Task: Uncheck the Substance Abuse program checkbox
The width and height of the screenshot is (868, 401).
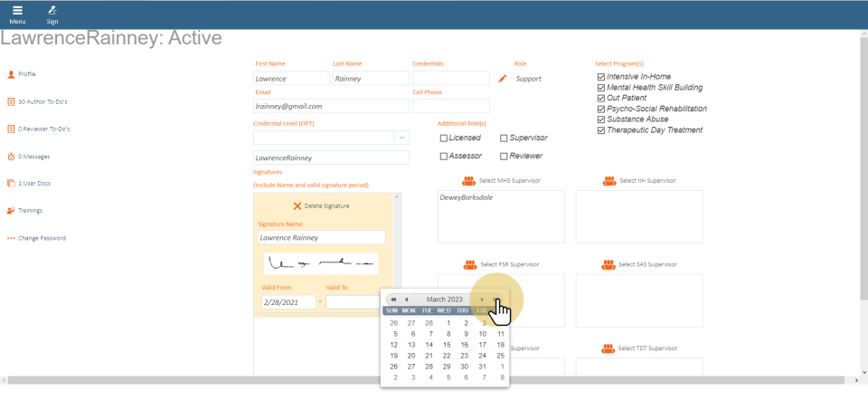Action: pyautogui.click(x=601, y=119)
